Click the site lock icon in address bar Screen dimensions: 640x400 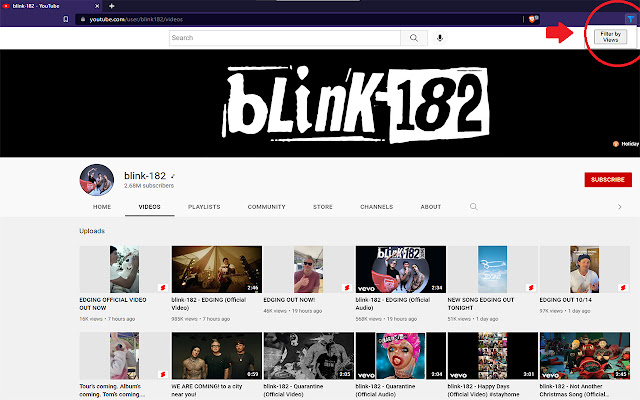pos(83,19)
